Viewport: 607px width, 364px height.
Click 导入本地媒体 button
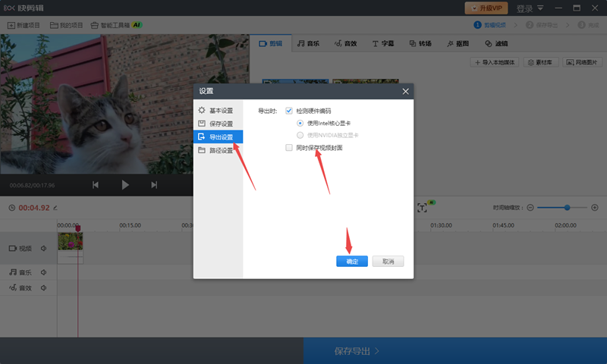click(495, 62)
